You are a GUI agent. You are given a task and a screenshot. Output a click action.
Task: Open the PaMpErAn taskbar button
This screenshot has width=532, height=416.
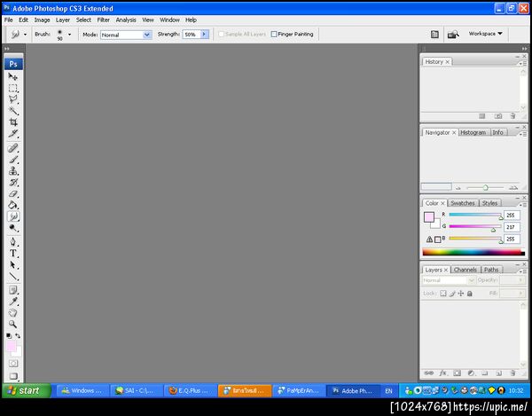pos(299,391)
